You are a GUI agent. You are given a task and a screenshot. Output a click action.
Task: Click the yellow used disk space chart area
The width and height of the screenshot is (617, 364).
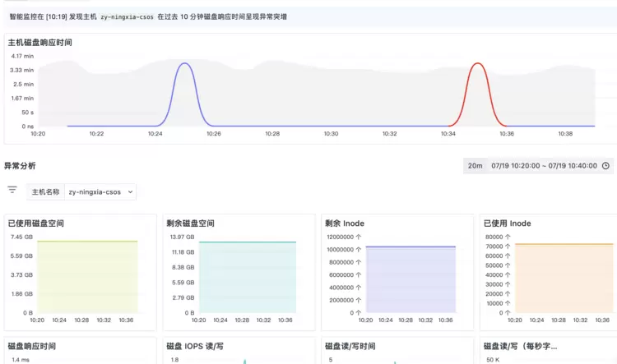[87, 277]
